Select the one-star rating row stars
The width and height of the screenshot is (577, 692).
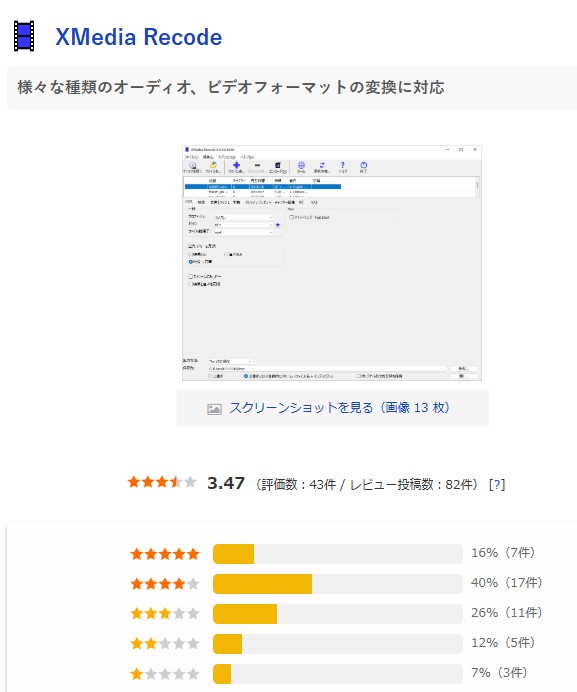[165, 674]
